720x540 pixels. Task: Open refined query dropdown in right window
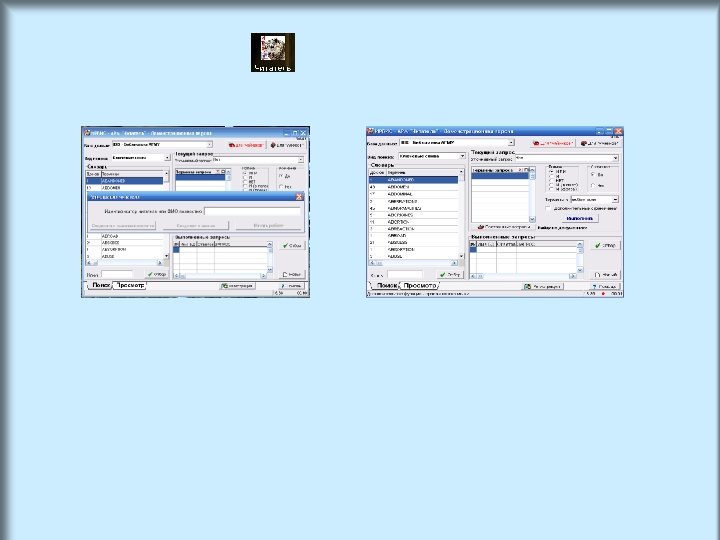click(x=615, y=158)
